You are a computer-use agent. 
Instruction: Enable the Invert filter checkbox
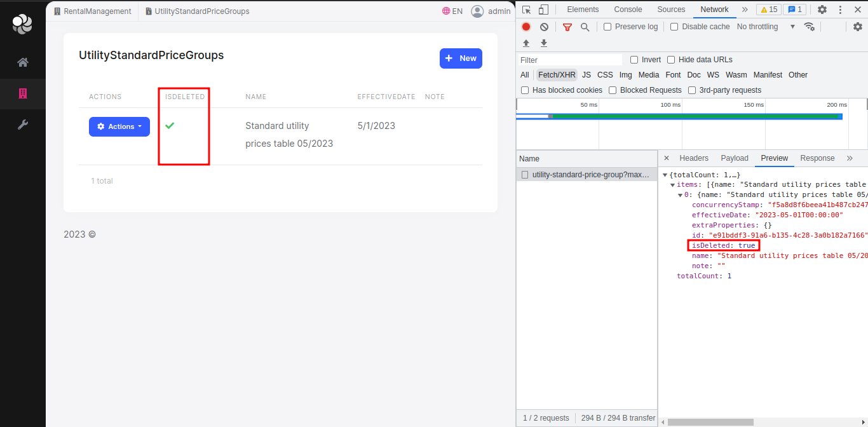634,59
